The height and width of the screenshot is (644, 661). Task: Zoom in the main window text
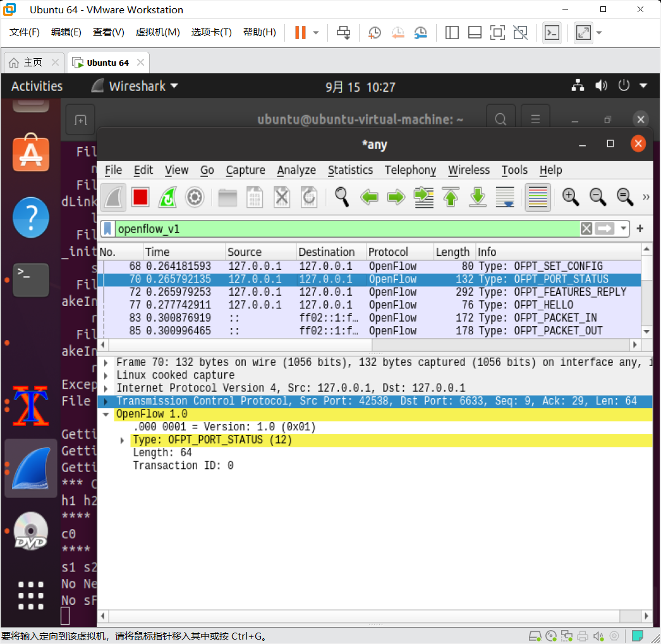tap(571, 197)
